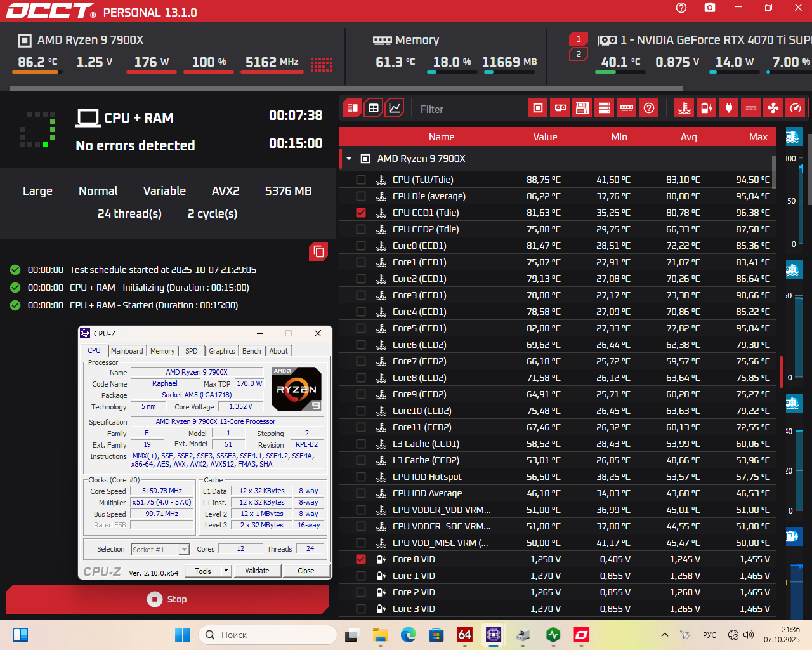Switch to the SPD tab in CPU-Z
812x650 pixels.
point(192,351)
